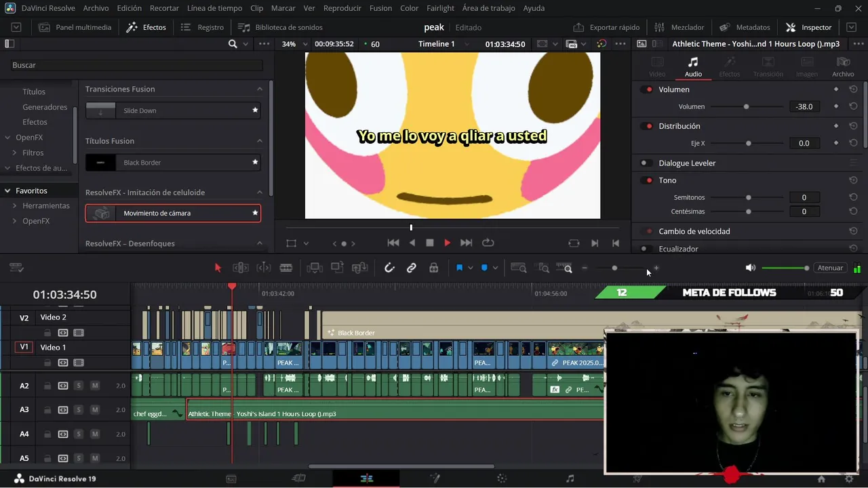Adjust the timeline zoom slider

tap(614, 268)
